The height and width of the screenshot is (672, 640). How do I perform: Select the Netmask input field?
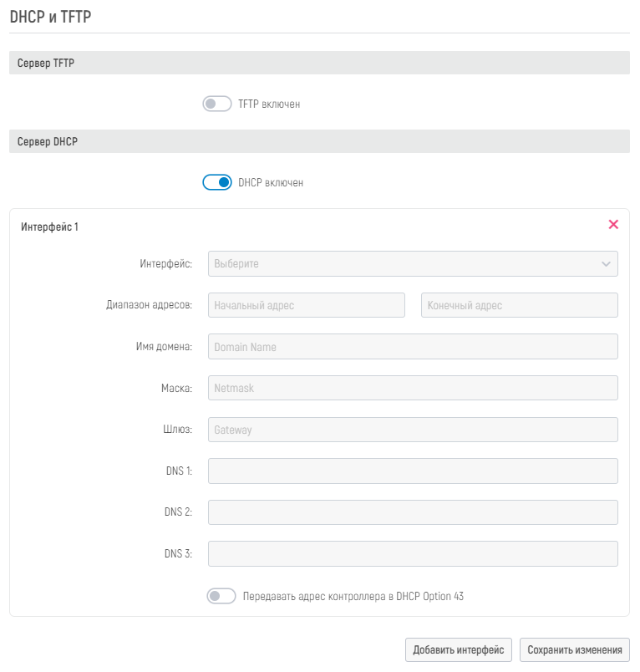tap(412, 388)
